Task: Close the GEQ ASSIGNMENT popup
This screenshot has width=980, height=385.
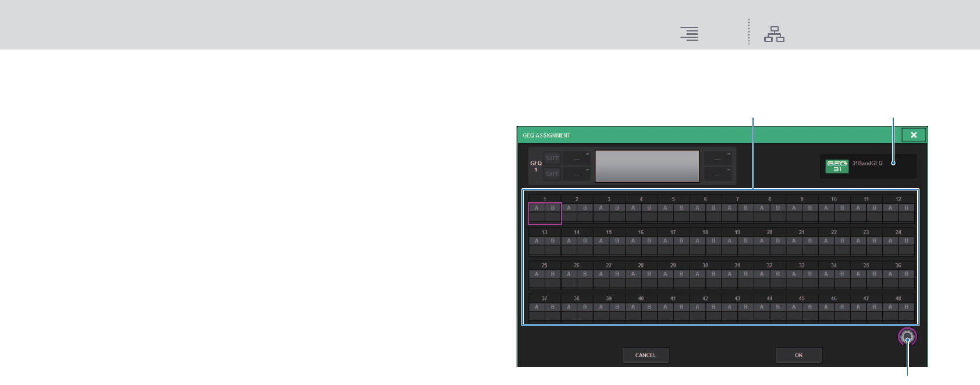Action: pos(914,135)
